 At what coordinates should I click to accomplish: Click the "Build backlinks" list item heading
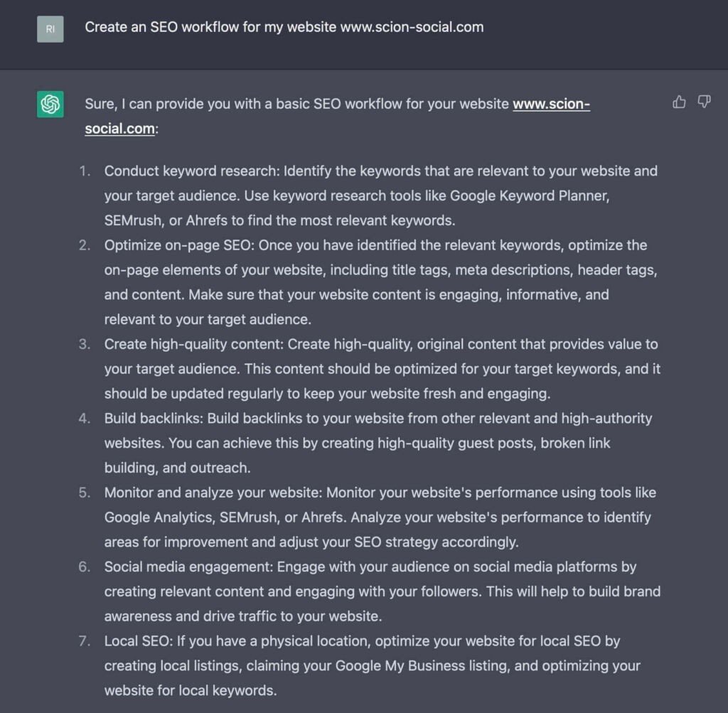click(x=154, y=418)
